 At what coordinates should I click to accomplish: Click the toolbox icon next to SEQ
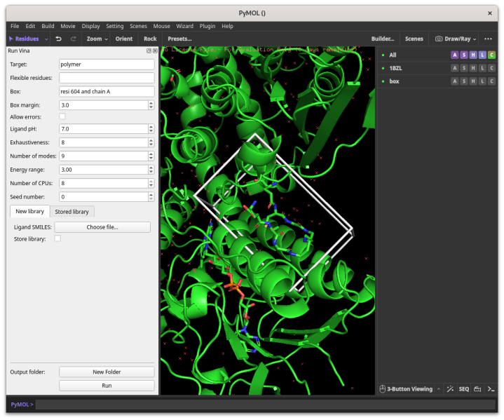(477, 388)
